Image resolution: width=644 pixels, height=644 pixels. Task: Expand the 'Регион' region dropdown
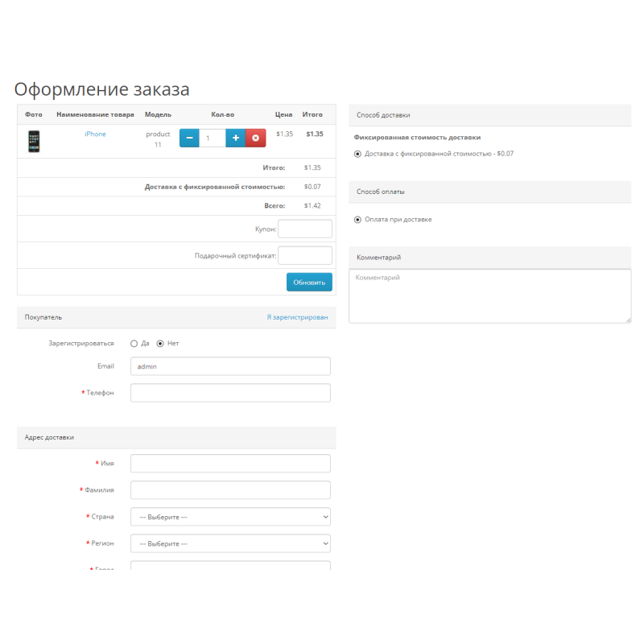click(x=230, y=543)
